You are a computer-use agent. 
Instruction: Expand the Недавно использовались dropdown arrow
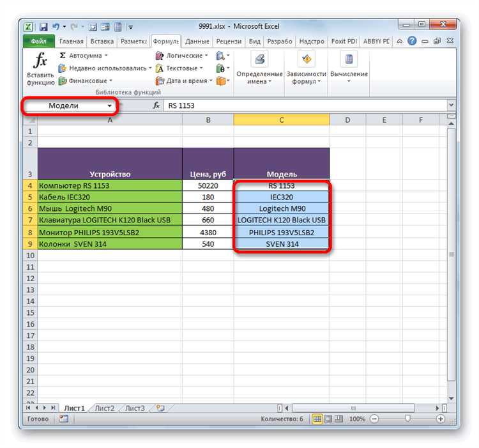pos(150,68)
